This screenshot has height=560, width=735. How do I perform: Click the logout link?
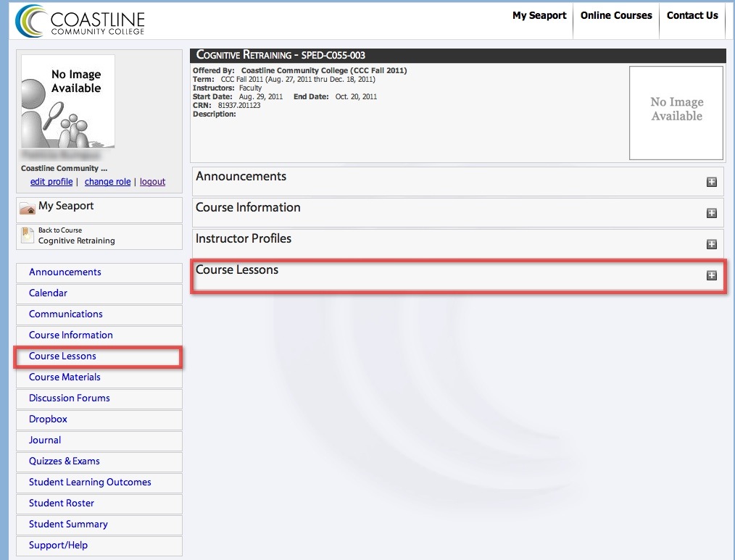(x=152, y=182)
